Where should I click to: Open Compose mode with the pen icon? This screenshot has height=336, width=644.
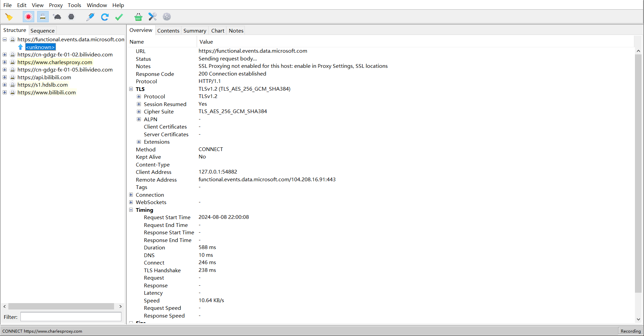90,16
